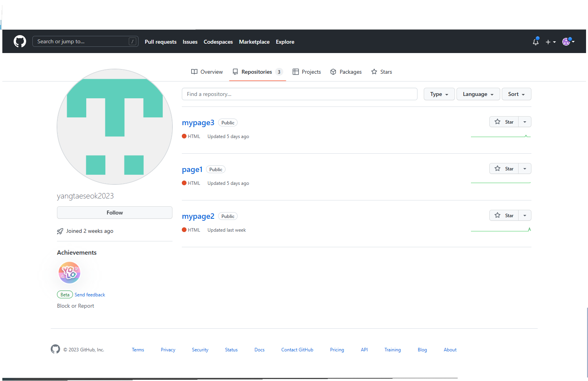Viewport: 588px width, 381px height.
Task: Open the About footer link
Action: 450,350
